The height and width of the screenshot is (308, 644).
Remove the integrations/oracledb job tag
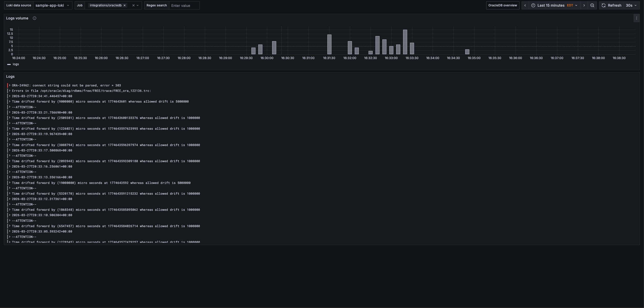coord(125,5)
